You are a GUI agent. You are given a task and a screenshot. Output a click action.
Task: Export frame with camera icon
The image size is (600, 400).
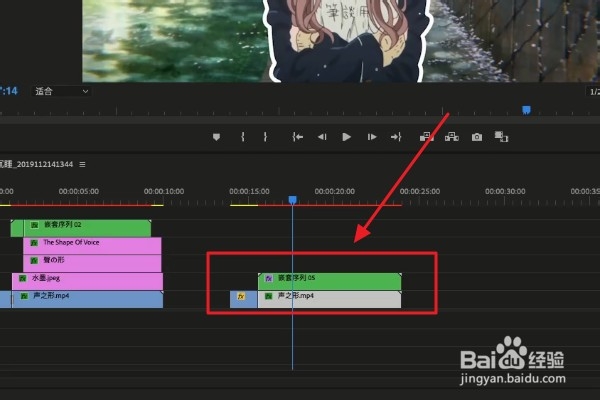477,137
